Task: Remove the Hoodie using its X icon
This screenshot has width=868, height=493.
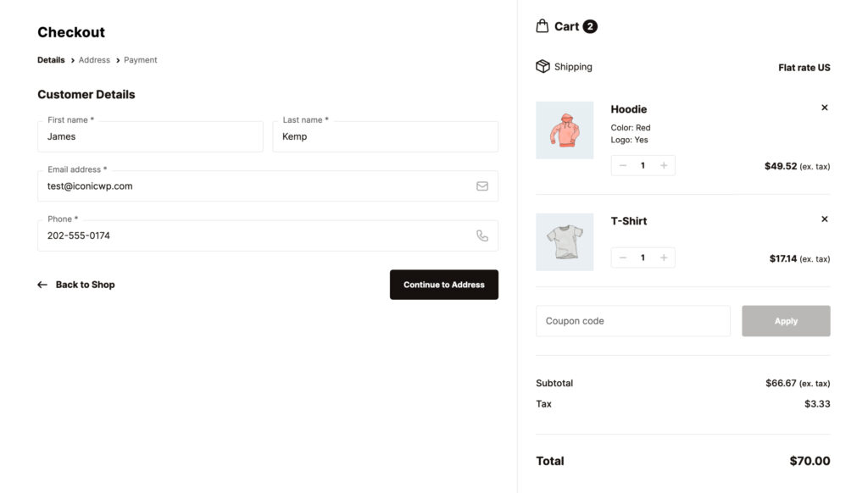Action: (824, 107)
